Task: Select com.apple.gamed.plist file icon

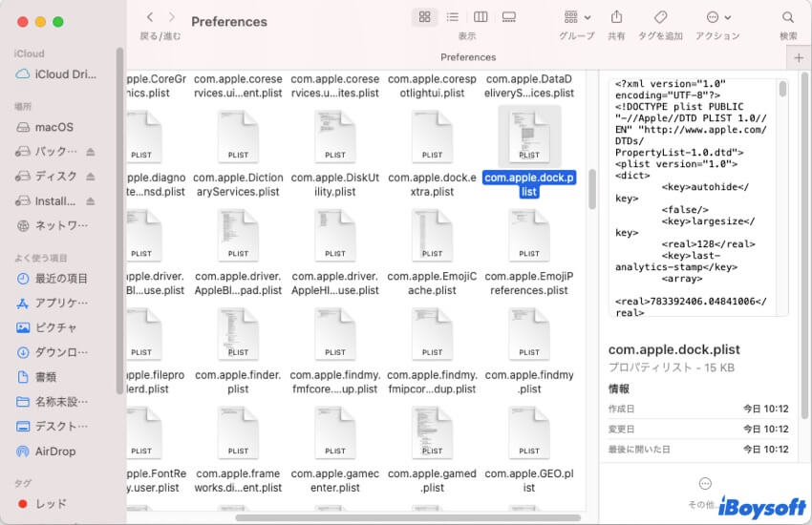Action: click(432, 432)
